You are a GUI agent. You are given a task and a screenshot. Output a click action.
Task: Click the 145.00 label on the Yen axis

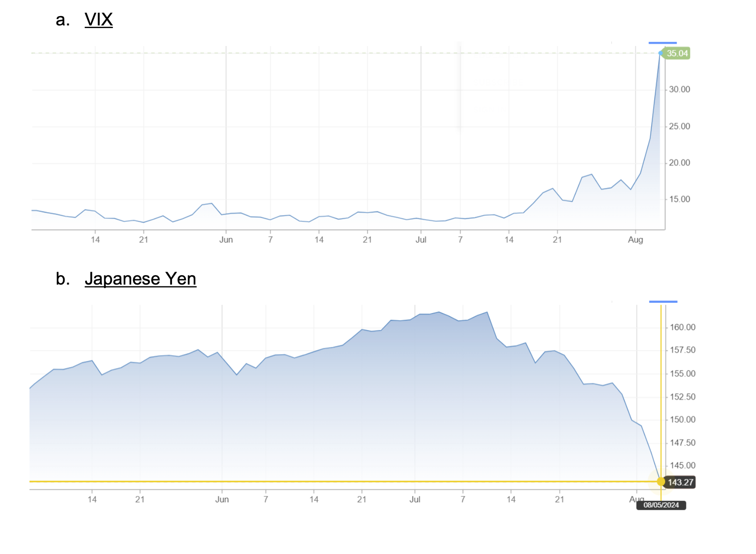pyautogui.click(x=682, y=466)
